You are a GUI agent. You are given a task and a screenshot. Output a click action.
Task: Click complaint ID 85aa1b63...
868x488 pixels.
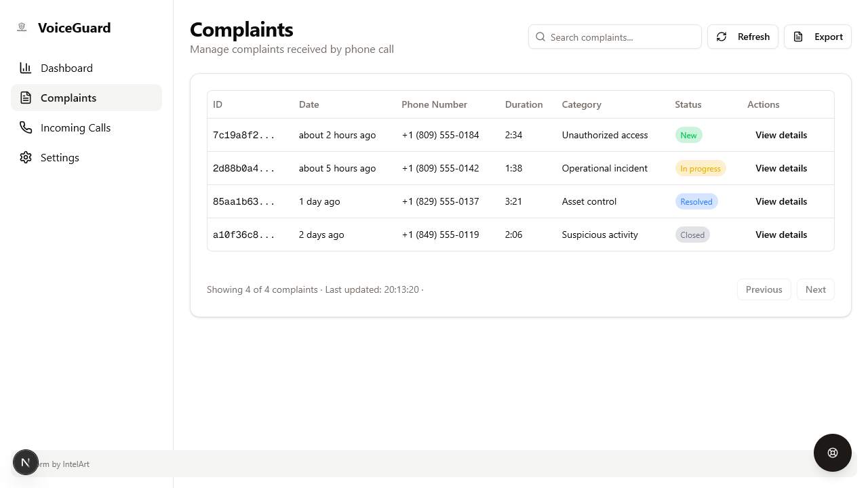244,201
